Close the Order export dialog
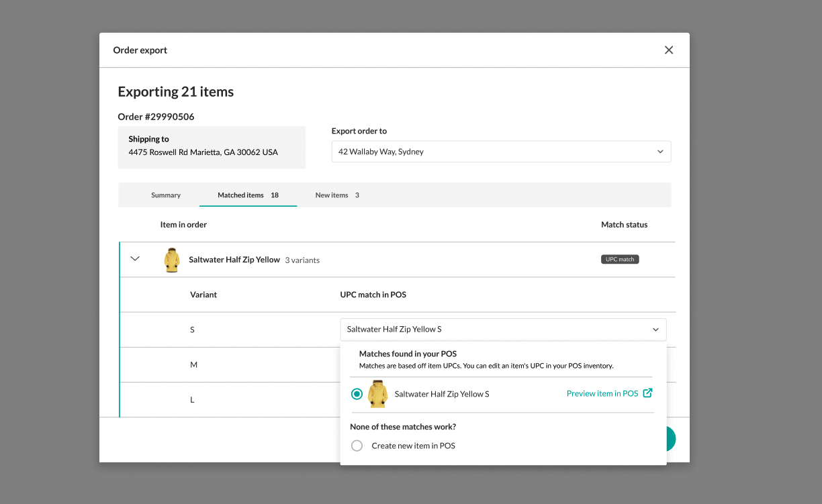Screen dimensions: 822x504 tap(668, 50)
